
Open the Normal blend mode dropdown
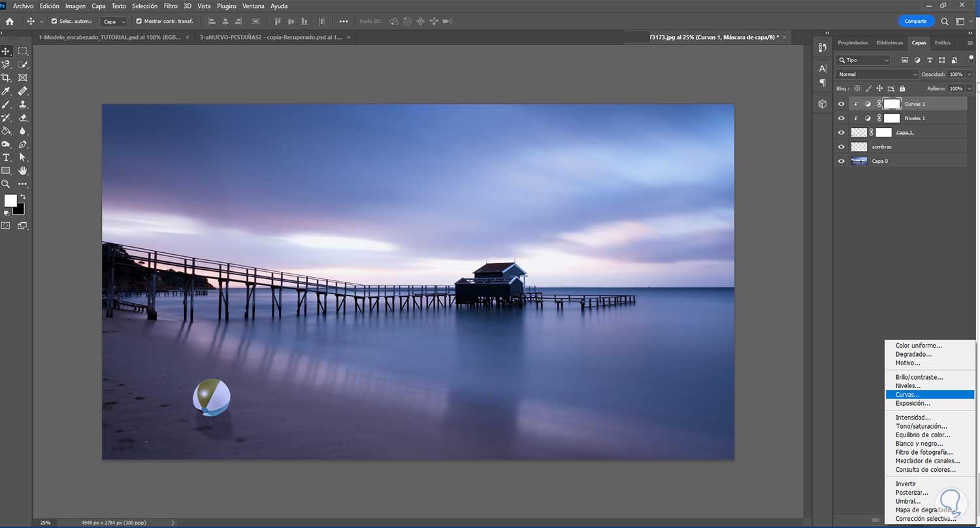(877, 74)
